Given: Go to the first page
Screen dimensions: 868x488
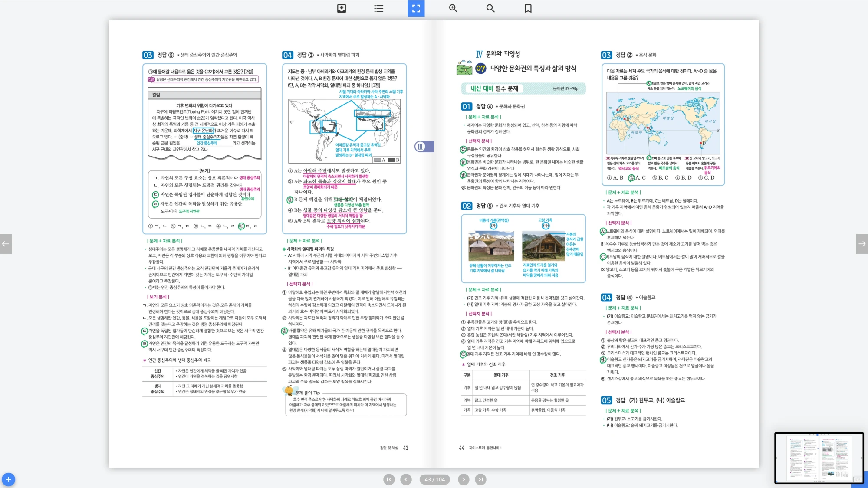Looking at the screenshot, I should tap(389, 479).
